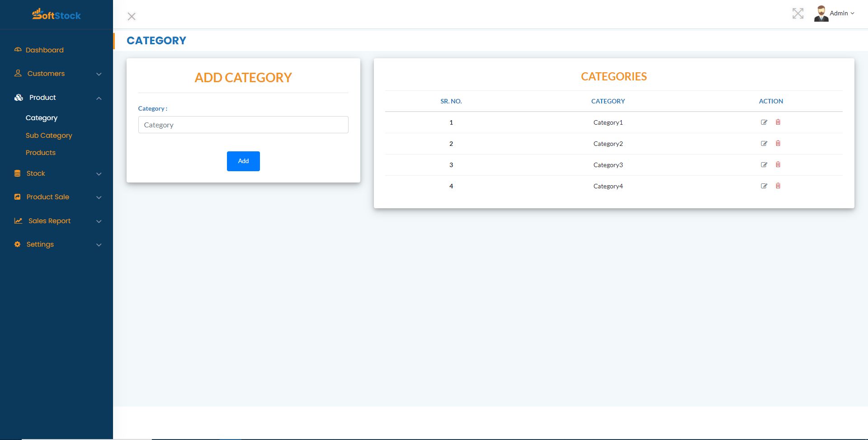This screenshot has height=440, width=868.
Task: Click the 'Category :' field label
Action: point(153,108)
